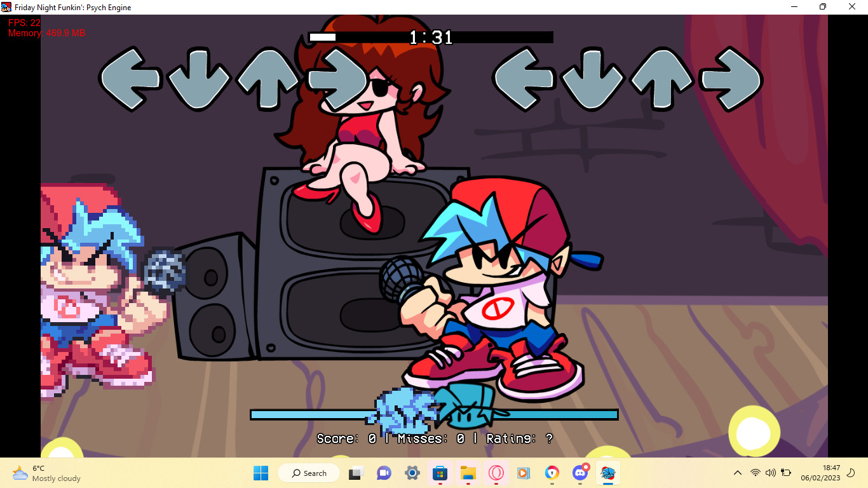The image size is (868, 488).
Task: Open the clock showing 18:47
Action: [x=820, y=473]
